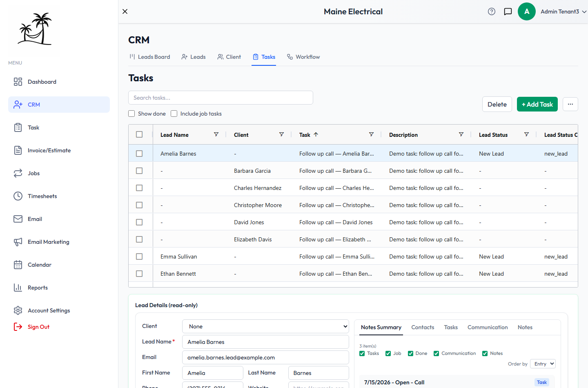Click the Task clipboard icon in sidebar
This screenshot has width=588, height=388.
18,127
